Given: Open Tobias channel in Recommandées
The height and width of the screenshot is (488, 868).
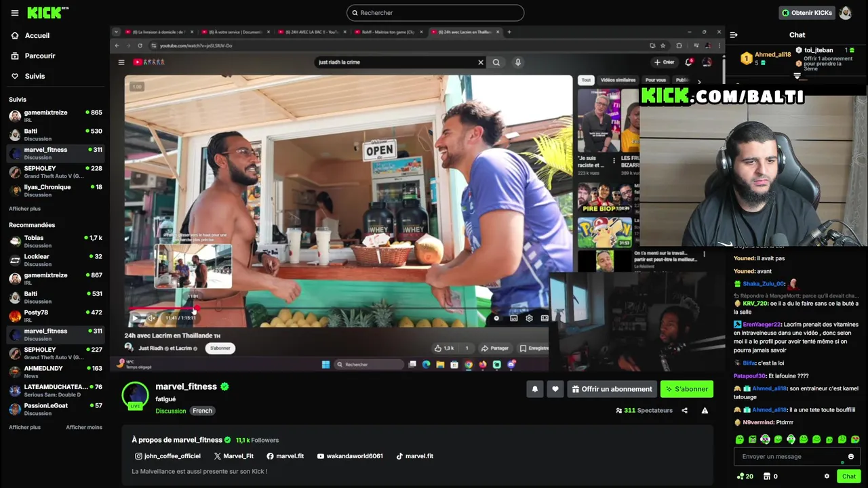Looking at the screenshot, I should pyautogui.click(x=56, y=241).
